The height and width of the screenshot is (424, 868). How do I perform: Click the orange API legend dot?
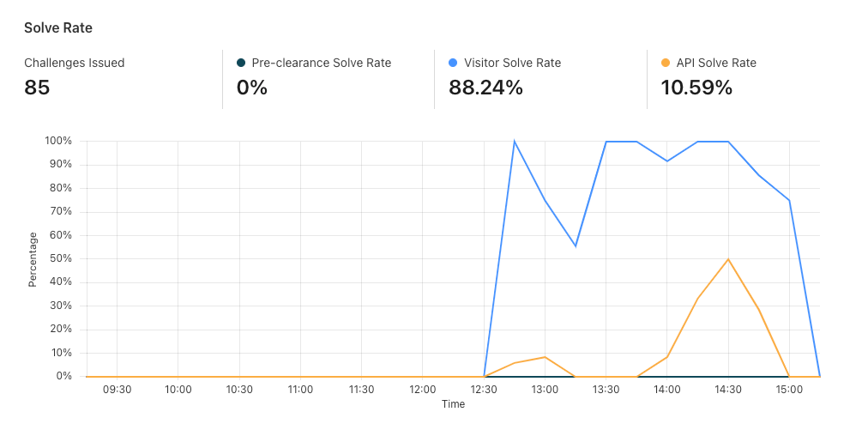point(666,63)
